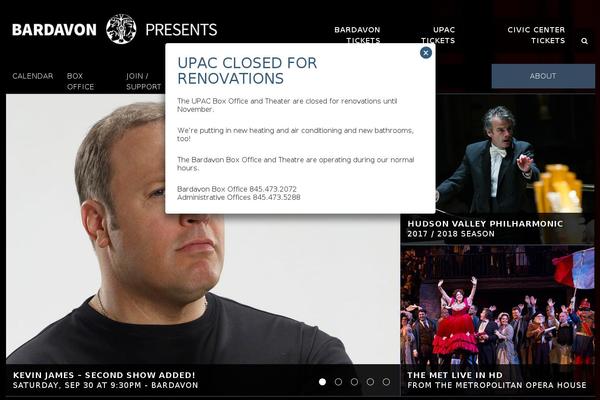Select the second carousel slide dot
The height and width of the screenshot is (400, 600).
(x=338, y=382)
